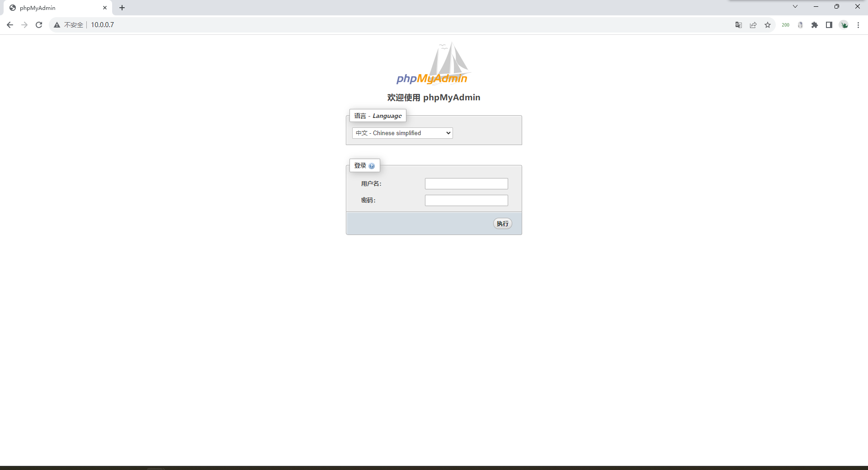Bookmark this page with the star
This screenshot has width=868, height=470.
tap(768, 25)
